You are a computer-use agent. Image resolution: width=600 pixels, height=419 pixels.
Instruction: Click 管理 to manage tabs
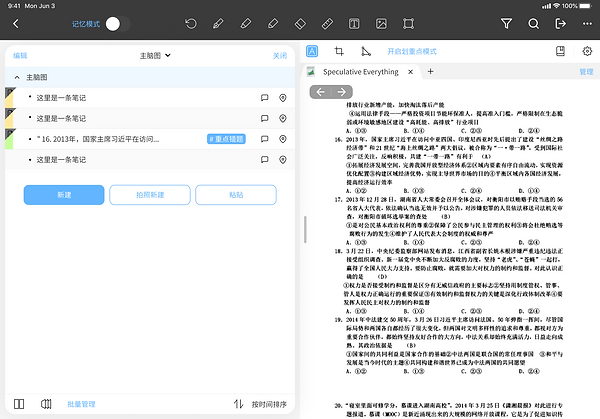tap(586, 72)
